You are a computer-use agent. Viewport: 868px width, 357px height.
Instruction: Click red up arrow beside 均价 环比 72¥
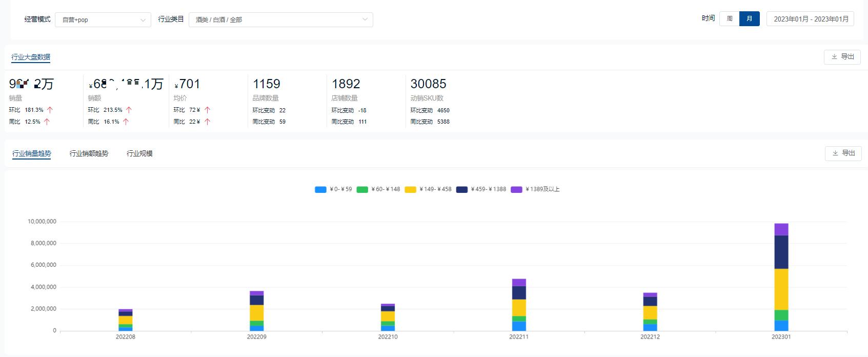(207, 110)
